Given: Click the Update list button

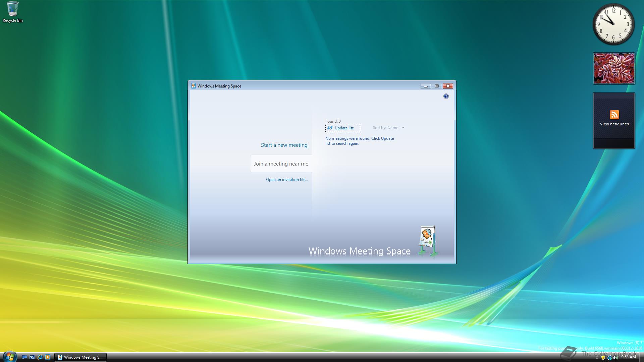Looking at the screenshot, I should [342, 128].
